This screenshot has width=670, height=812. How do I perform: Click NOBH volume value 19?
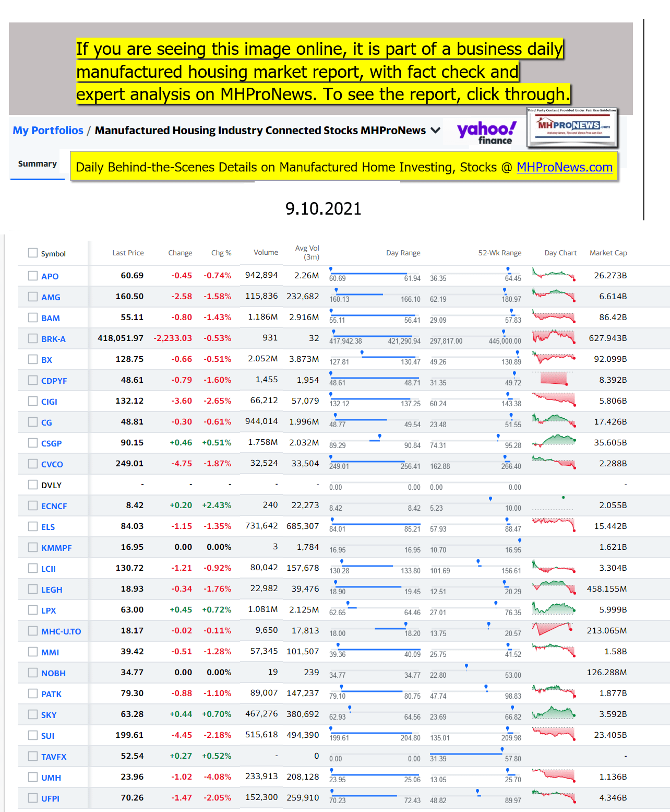tap(273, 672)
